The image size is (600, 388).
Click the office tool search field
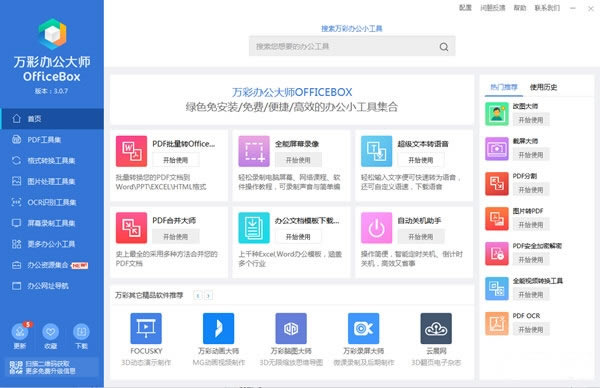[352, 46]
